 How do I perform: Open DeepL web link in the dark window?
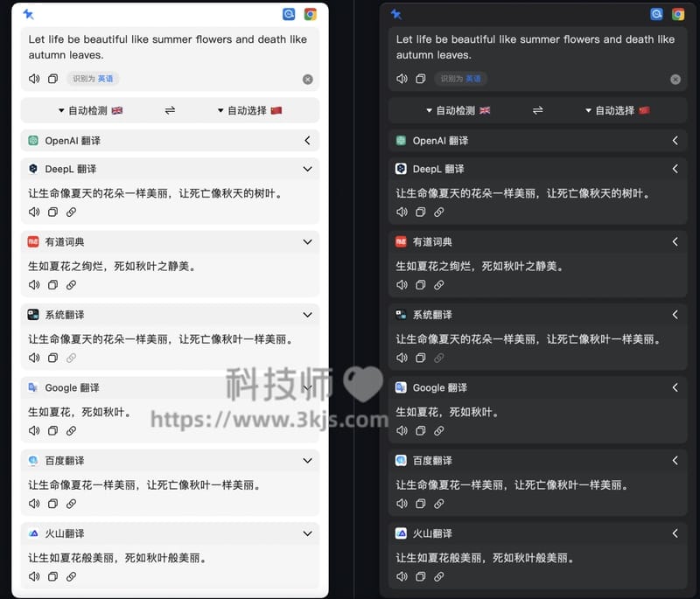[x=439, y=212]
